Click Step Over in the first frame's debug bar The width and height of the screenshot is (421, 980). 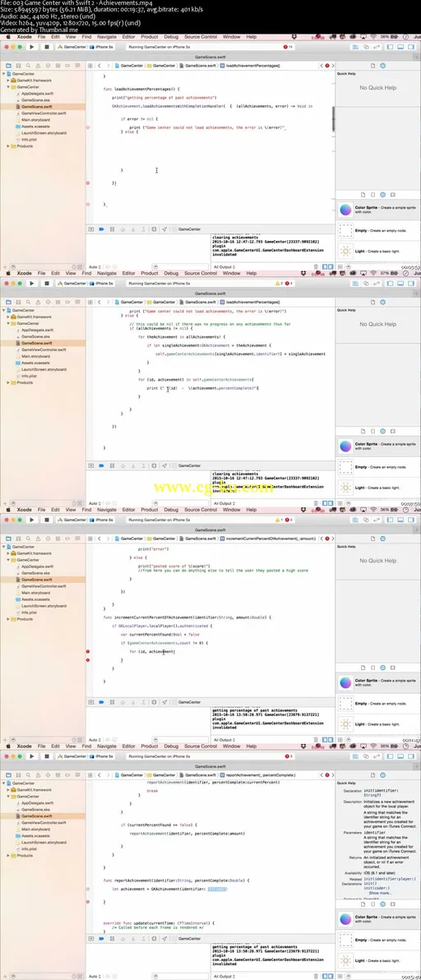click(123, 229)
